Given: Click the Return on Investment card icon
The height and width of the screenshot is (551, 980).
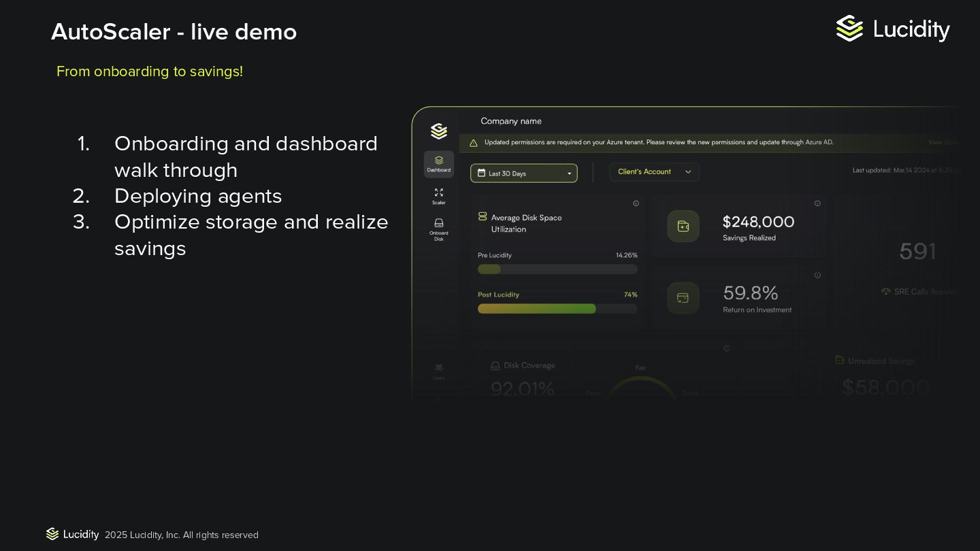Looking at the screenshot, I should [683, 298].
